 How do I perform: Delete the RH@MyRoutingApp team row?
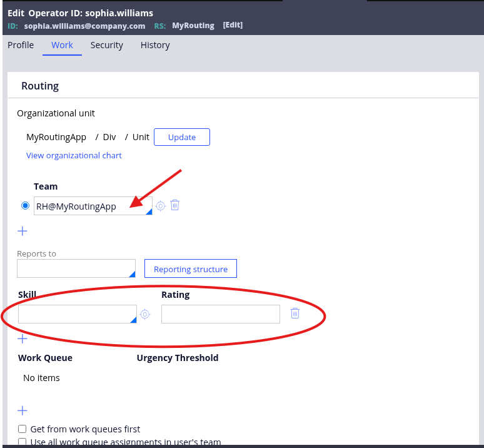click(175, 205)
